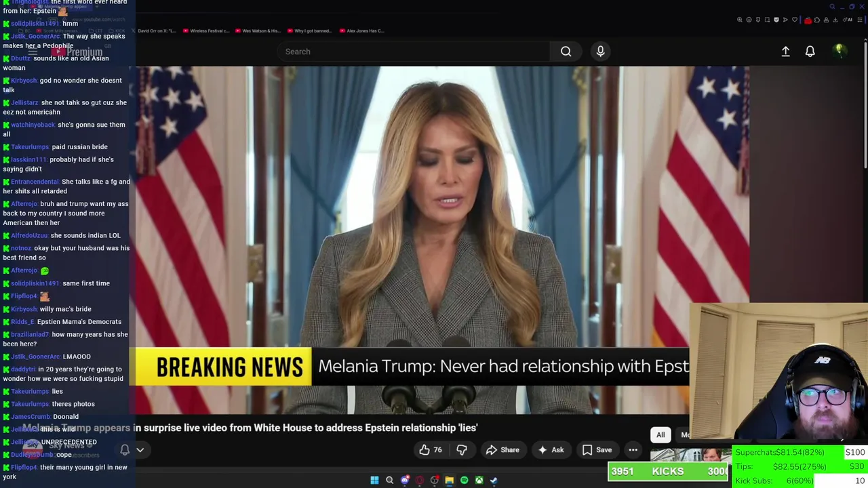Viewport: 868px width, 488px height.
Task: Click the 'Tips: $82.55(275%)' goal bar
Action: pos(800,466)
